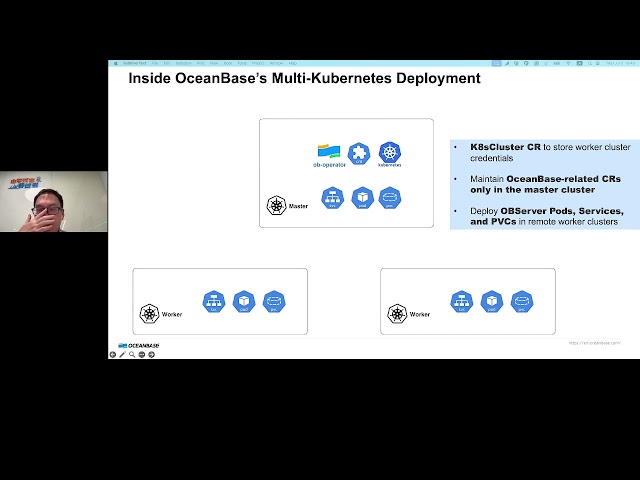This screenshot has height=480, width=640.
Task: Click the right 'Worker' label
Action: coord(420,314)
